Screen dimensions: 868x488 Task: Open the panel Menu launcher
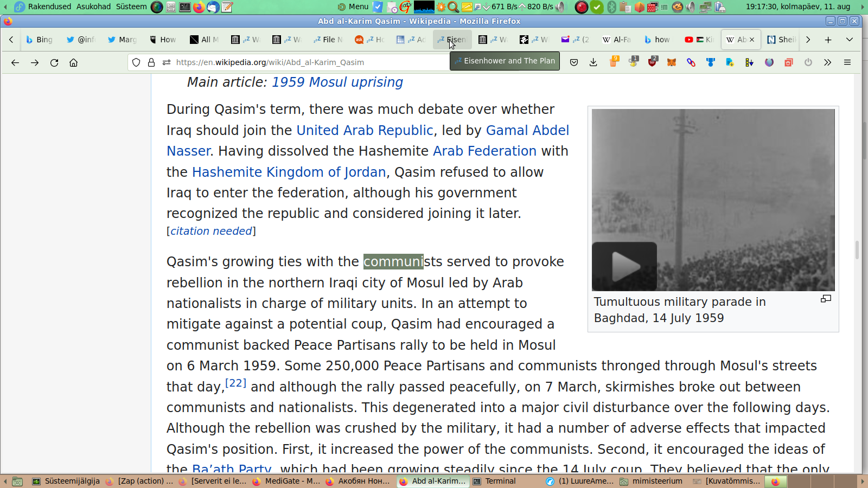pos(353,7)
